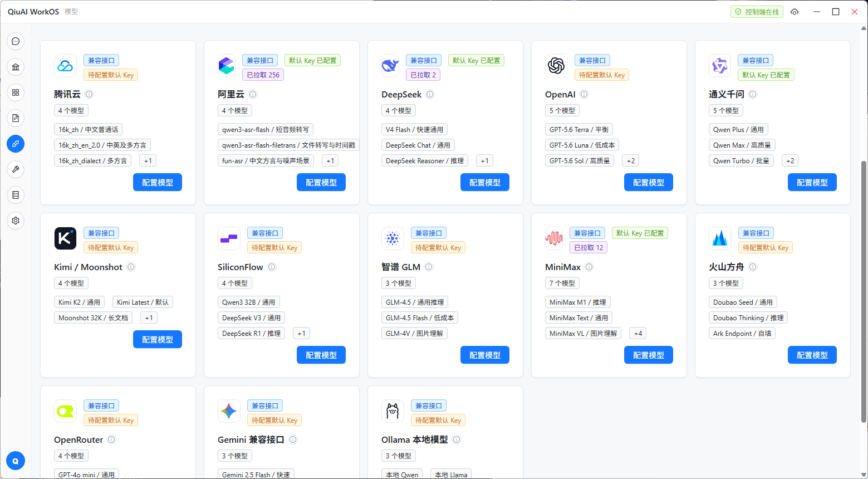Show info icon next to OpenAI
Viewport: 868px width, 479px height.
(x=584, y=94)
